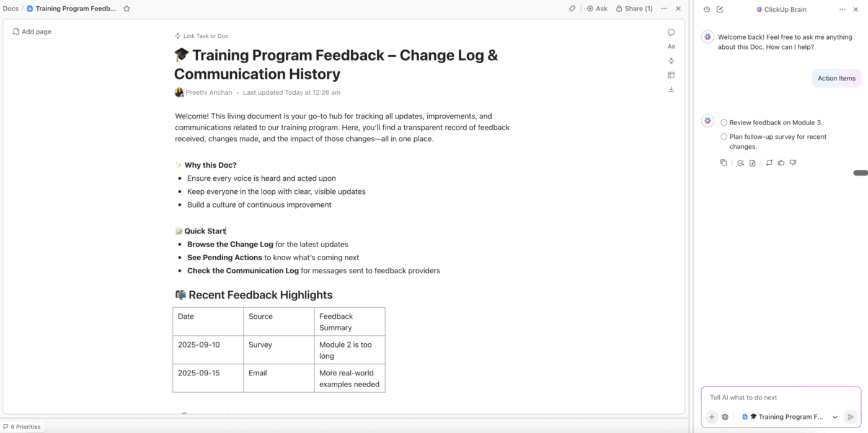Close the doc with header X
The image size is (868, 433).
[678, 9]
